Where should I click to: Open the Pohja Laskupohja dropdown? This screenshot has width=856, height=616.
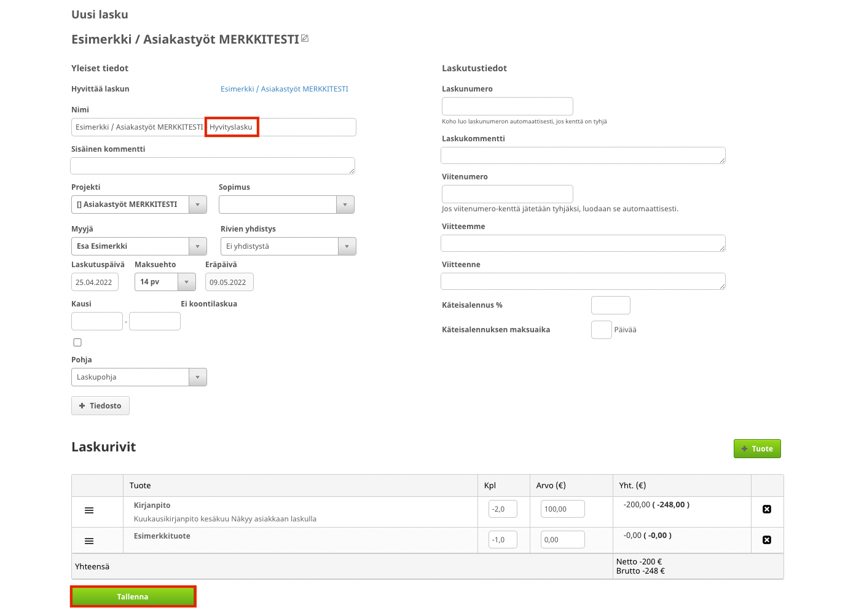[x=139, y=377]
